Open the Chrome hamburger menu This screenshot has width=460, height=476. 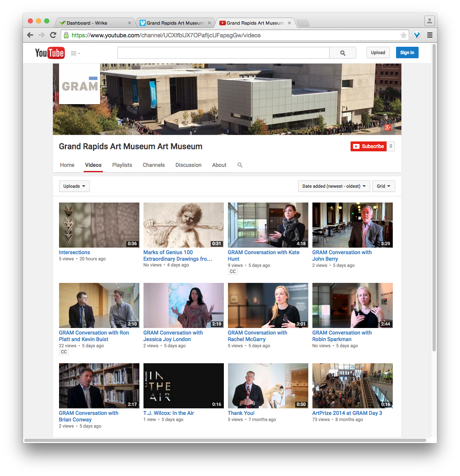[x=430, y=35]
